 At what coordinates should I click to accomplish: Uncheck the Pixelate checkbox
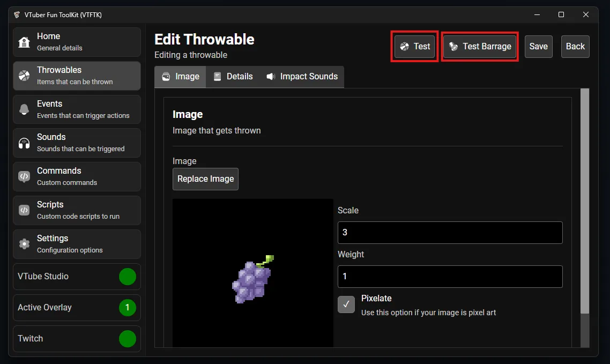coord(346,304)
